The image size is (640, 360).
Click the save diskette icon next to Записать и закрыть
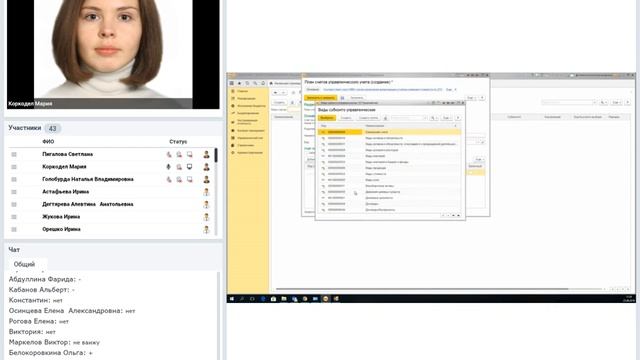[342, 98]
